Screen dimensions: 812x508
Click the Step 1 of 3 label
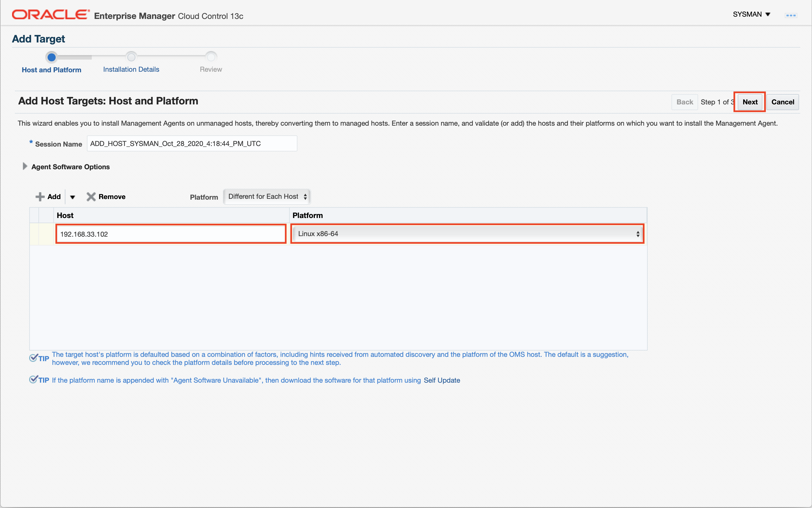pyautogui.click(x=718, y=102)
